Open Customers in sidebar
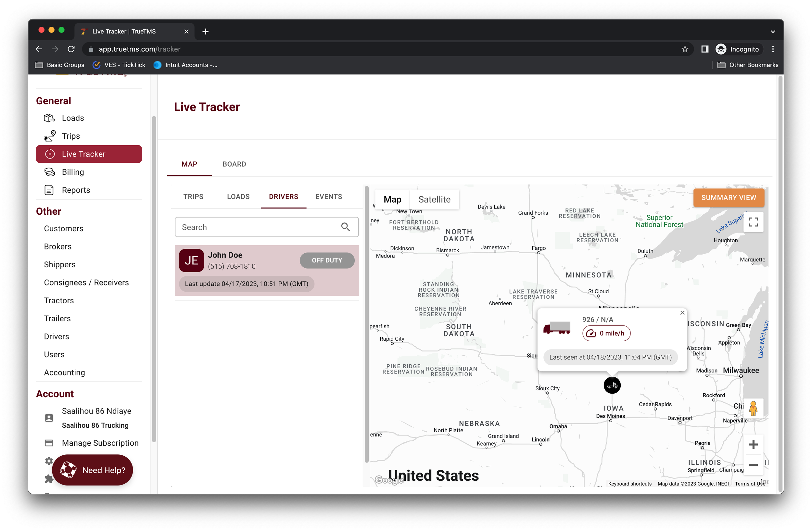 tap(63, 229)
